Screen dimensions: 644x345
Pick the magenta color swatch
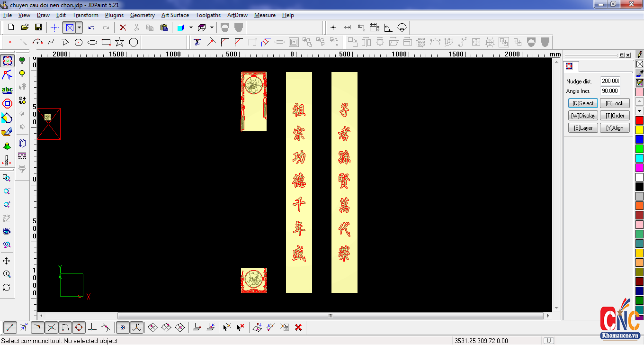(639, 167)
